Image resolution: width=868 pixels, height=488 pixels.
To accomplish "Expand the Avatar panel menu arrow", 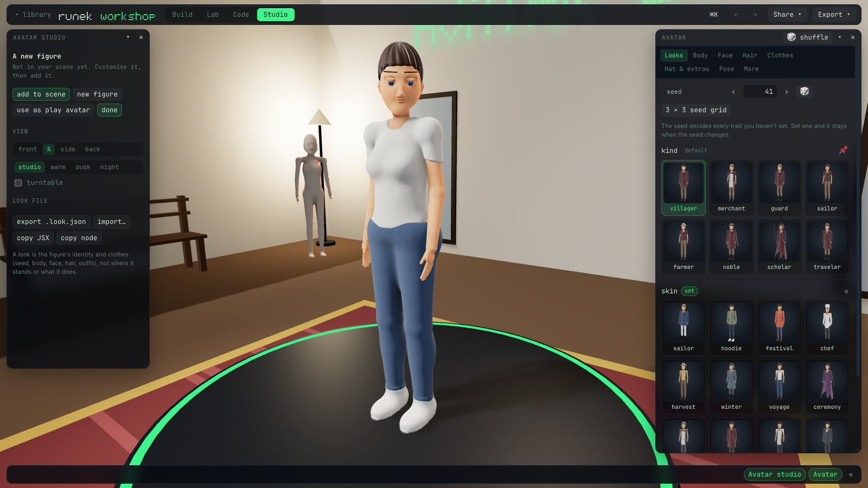I will (840, 37).
